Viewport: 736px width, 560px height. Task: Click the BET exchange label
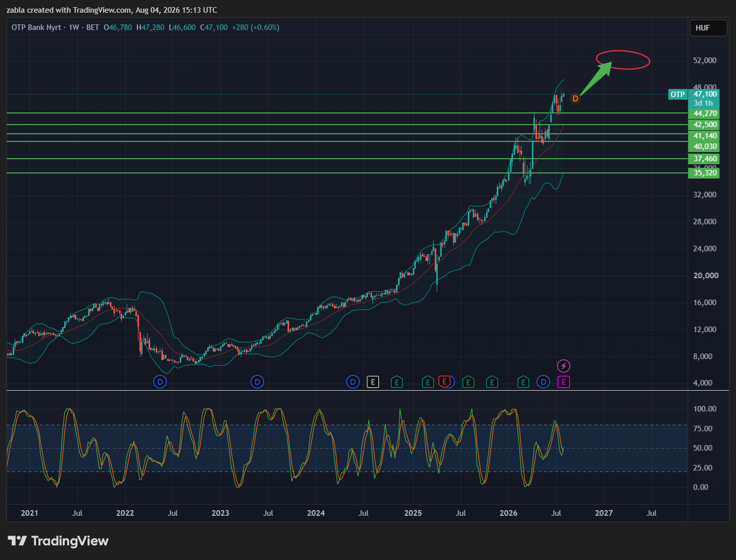coord(93,27)
